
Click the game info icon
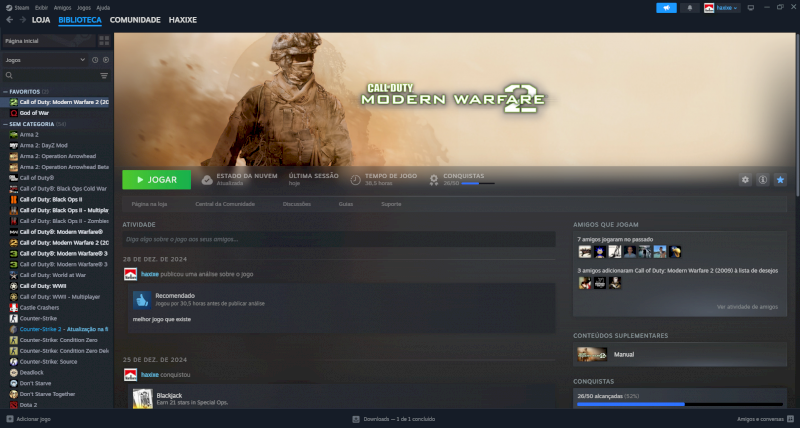pos(762,180)
